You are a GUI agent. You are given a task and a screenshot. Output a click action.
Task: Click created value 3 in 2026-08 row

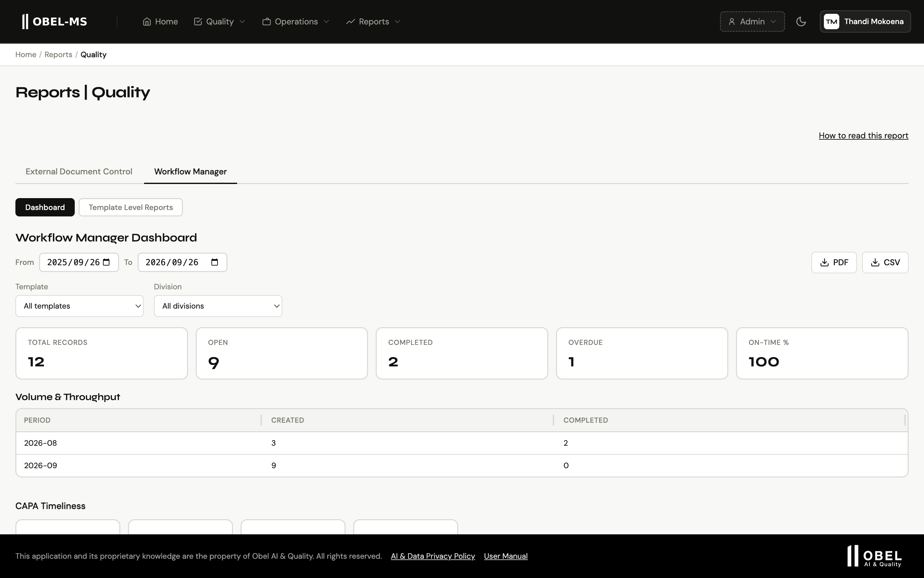[x=273, y=443]
